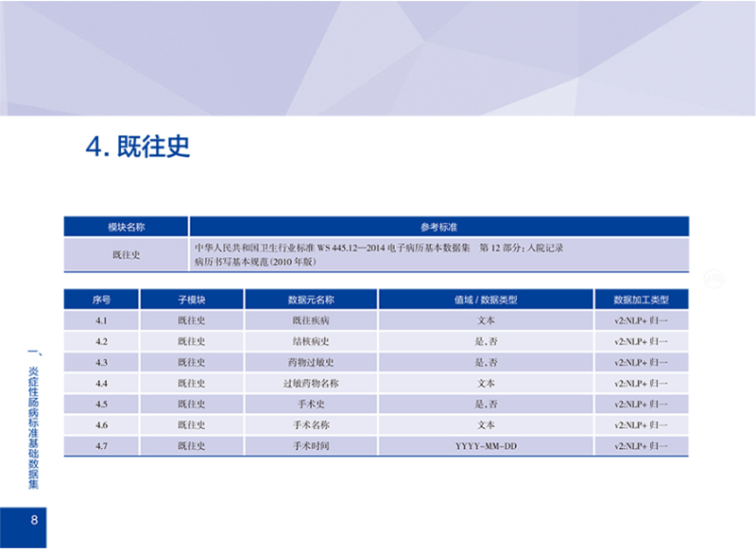Click the YYYY-MM-DD value cell

486,446
